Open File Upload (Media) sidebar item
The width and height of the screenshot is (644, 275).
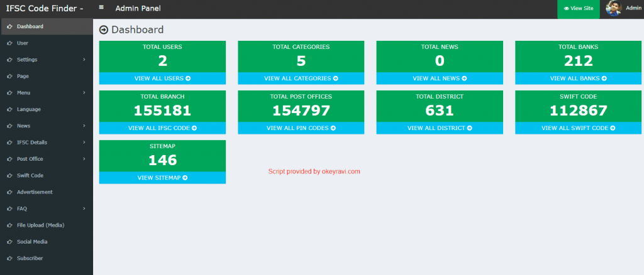pos(47,225)
